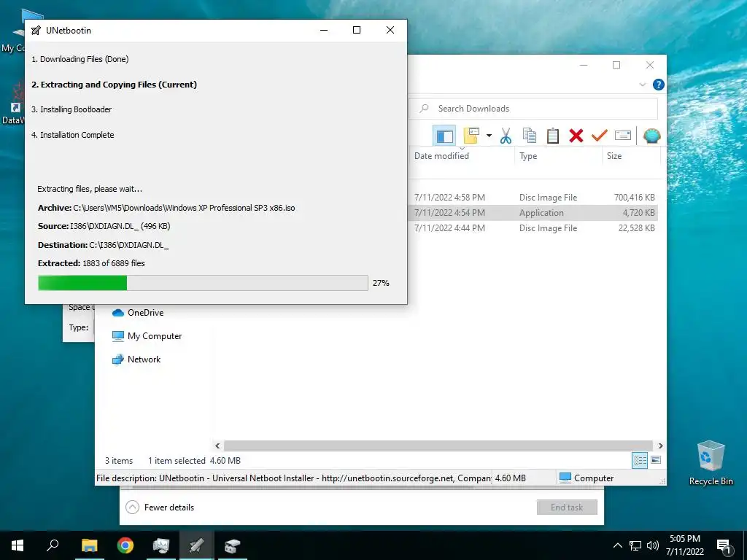The image size is (747, 560).
Task: Click the search magnifier in the Search Downloads box
Action: (x=424, y=109)
